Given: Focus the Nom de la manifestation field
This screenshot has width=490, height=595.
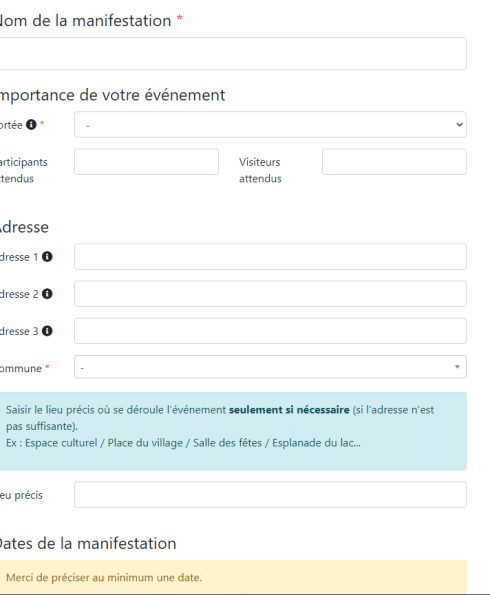Looking at the screenshot, I should pyautogui.click(x=232, y=54).
